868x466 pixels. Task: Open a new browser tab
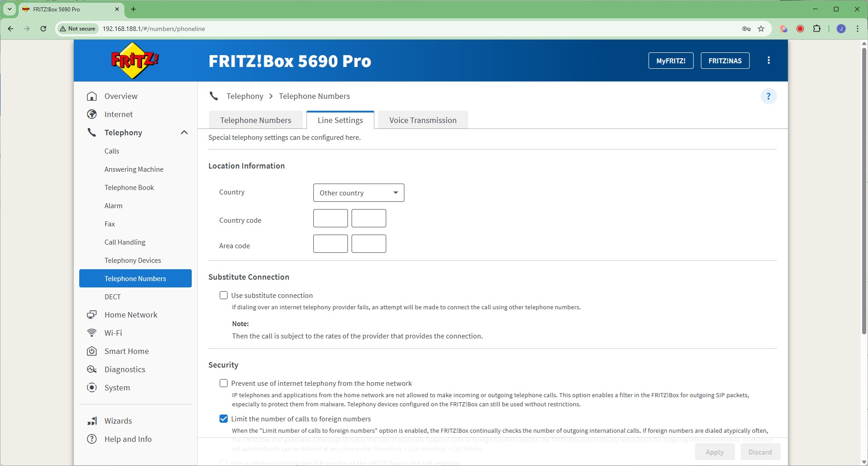click(133, 9)
